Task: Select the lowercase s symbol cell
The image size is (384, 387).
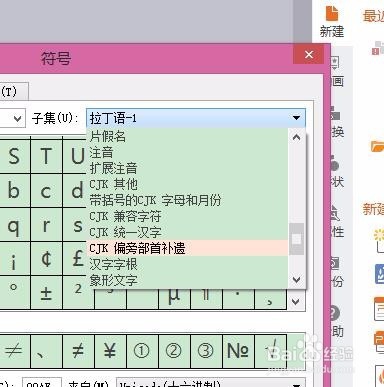Action: [x=75, y=225]
